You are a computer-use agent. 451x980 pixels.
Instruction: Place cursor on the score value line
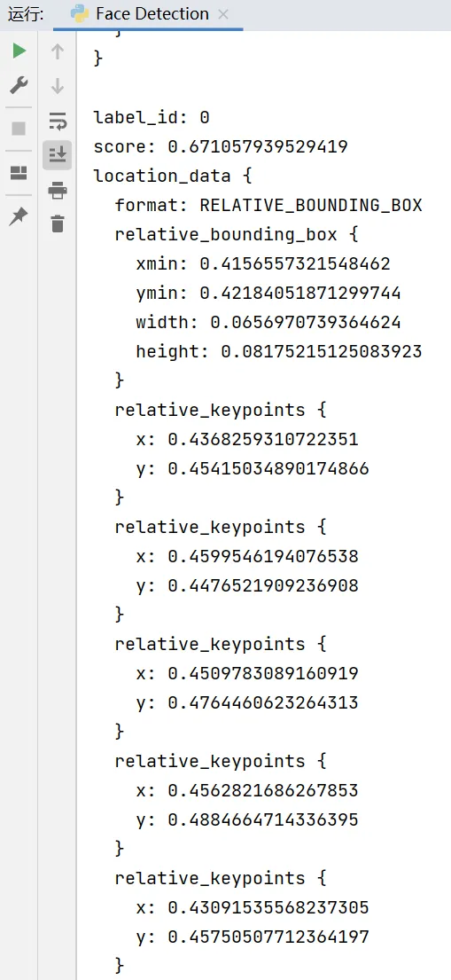(221, 147)
